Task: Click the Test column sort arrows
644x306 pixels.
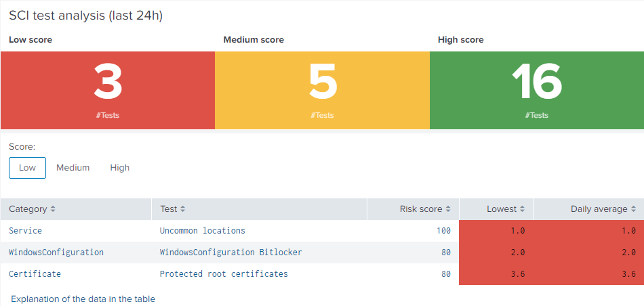Action: [182, 209]
